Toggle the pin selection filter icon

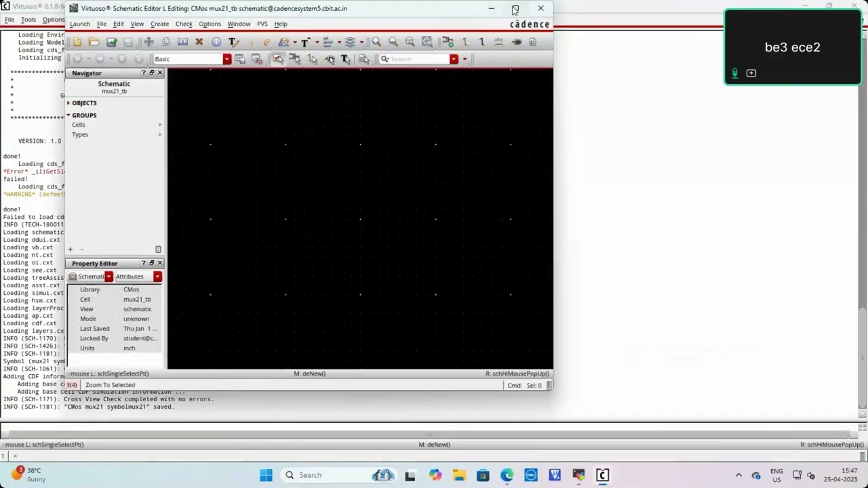coord(329,59)
